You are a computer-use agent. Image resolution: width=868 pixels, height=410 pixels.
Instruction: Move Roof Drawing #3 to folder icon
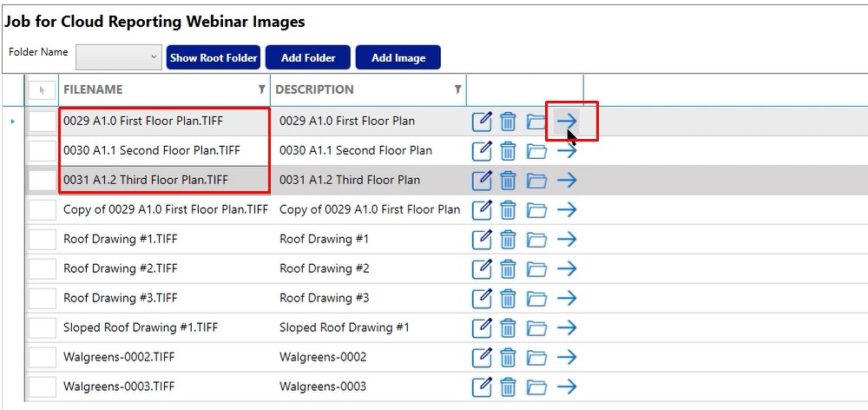tap(536, 298)
